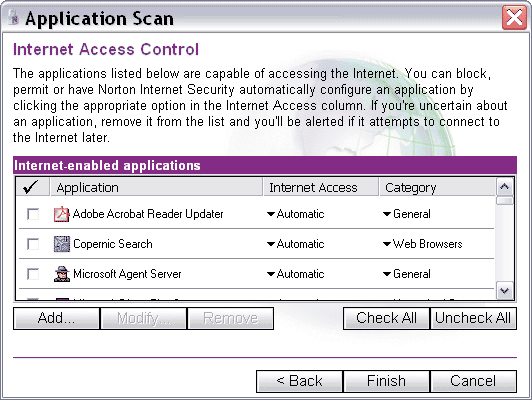Viewport: 532px width, 400px height.
Task: Close the Application Scan window
Action: coord(514,17)
